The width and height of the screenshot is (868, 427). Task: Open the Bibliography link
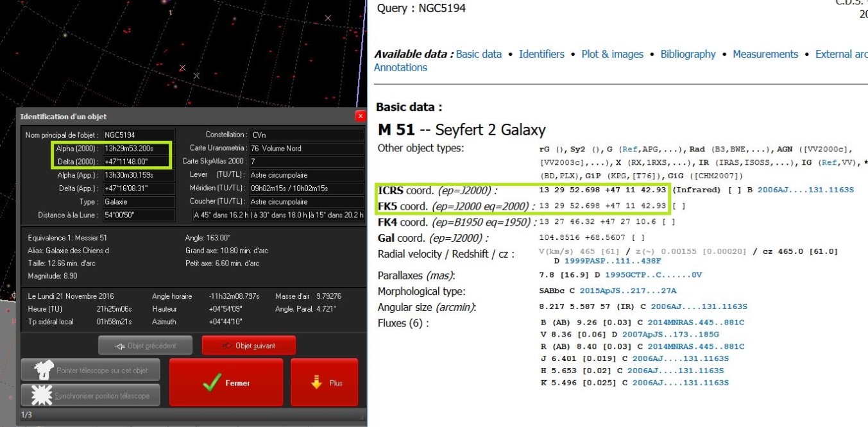[x=688, y=54]
